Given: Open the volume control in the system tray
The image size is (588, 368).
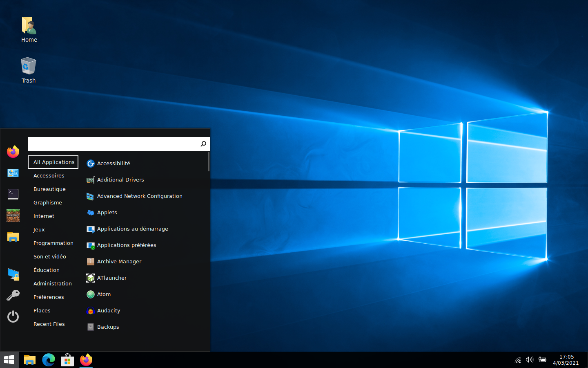Looking at the screenshot, I should tap(530, 360).
